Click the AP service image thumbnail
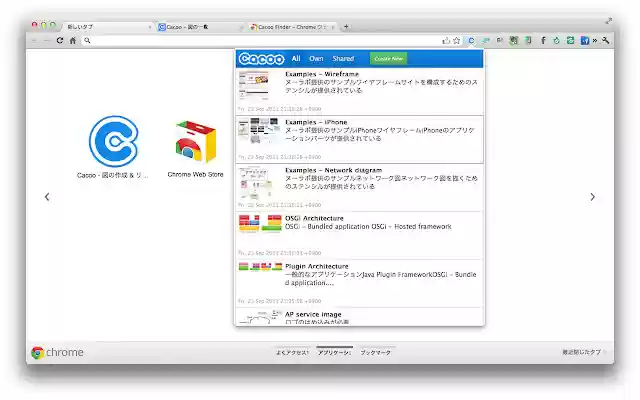This screenshot has width=640, height=400. pos(260,317)
